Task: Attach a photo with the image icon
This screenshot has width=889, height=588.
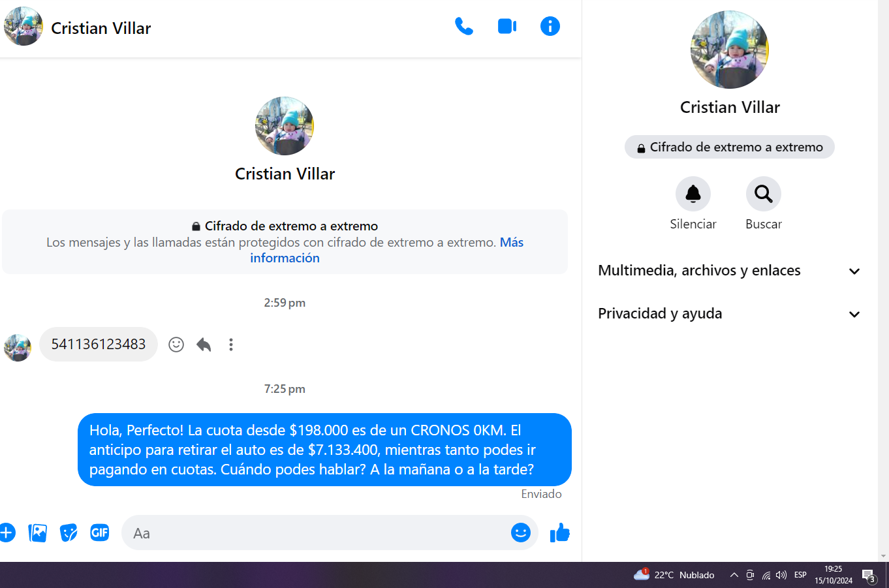Action: pyautogui.click(x=38, y=533)
